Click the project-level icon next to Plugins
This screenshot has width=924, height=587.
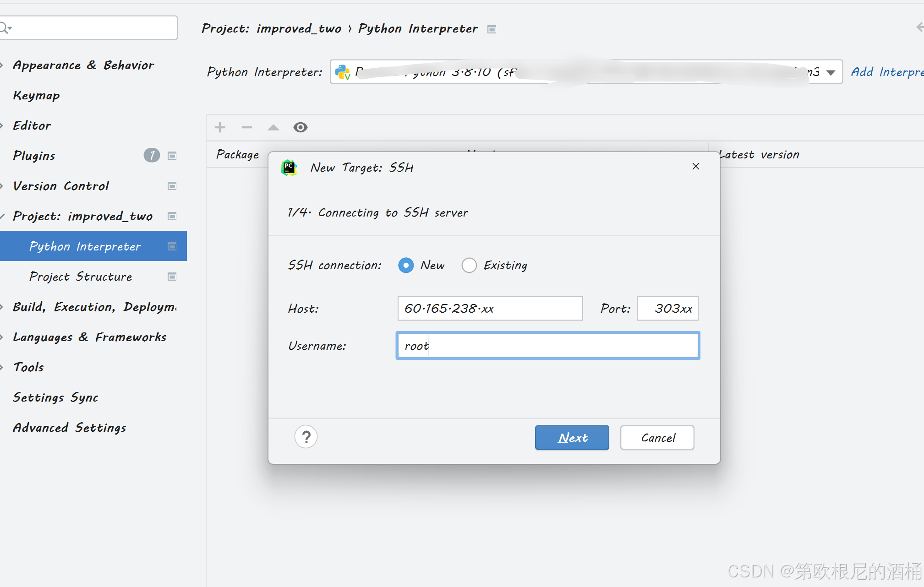[x=172, y=156]
